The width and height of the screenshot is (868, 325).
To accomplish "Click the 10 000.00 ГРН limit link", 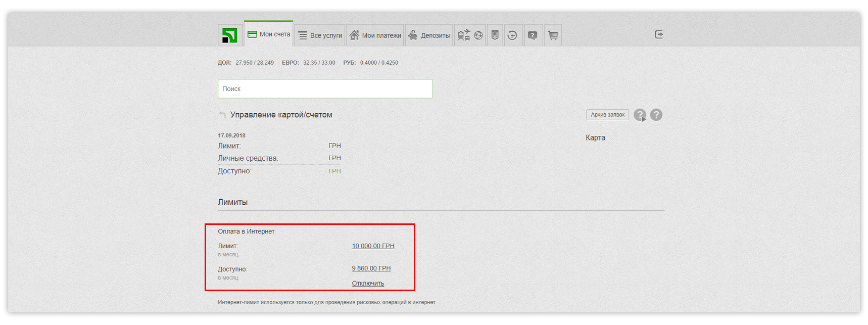I will (x=373, y=246).
